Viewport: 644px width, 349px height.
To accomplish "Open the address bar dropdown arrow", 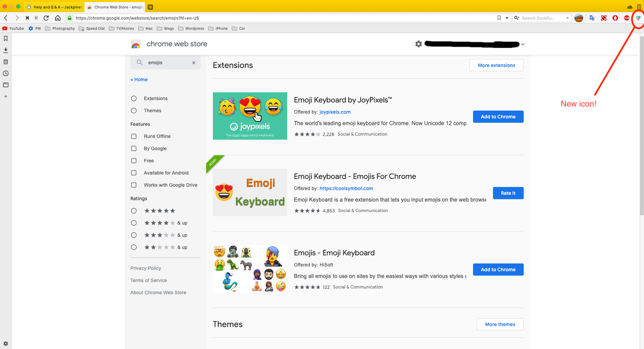I will pos(507,18).
